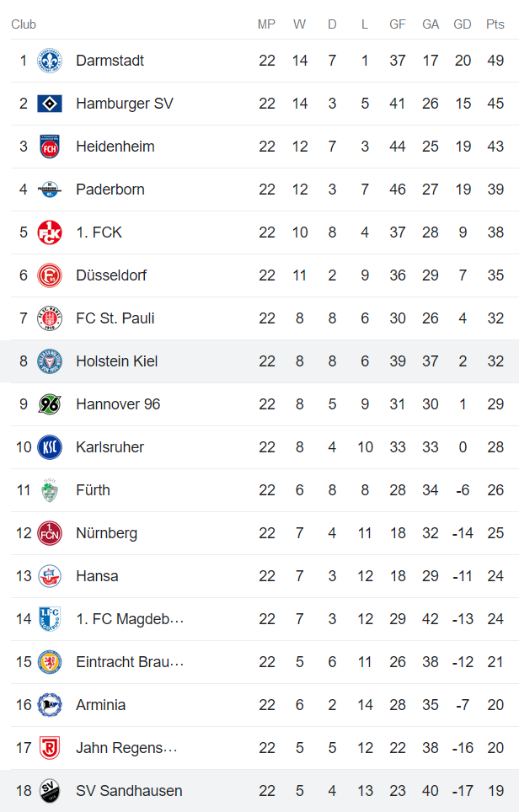Click the Club column header
This screenshot has height=812, width=519.
24,24
